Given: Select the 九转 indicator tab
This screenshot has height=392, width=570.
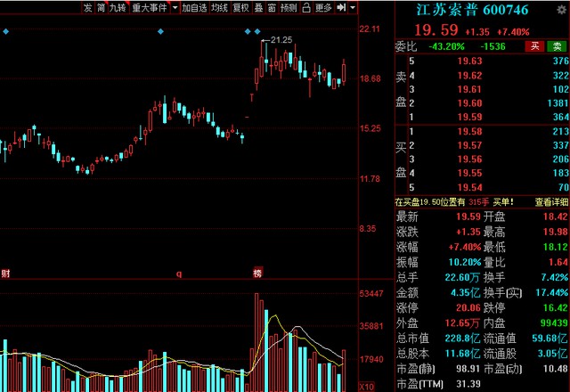Looking at the screenshot, I should [x=117, y=8].
